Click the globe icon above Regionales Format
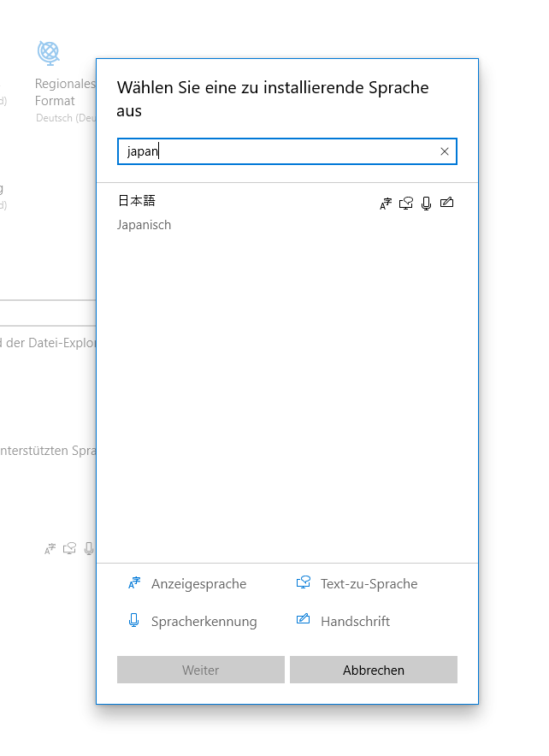The image size is (549, 756). pyautogui.click(x=49, y=52)
